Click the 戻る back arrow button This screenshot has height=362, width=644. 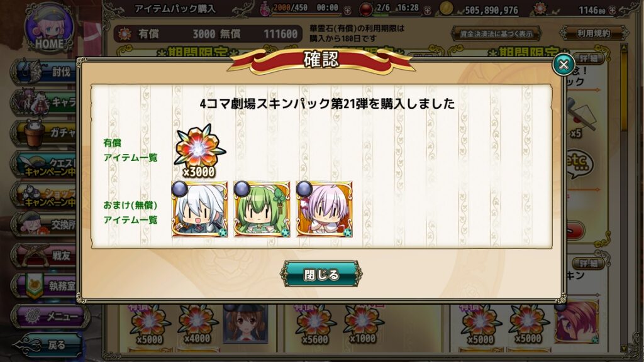point(47,345)
